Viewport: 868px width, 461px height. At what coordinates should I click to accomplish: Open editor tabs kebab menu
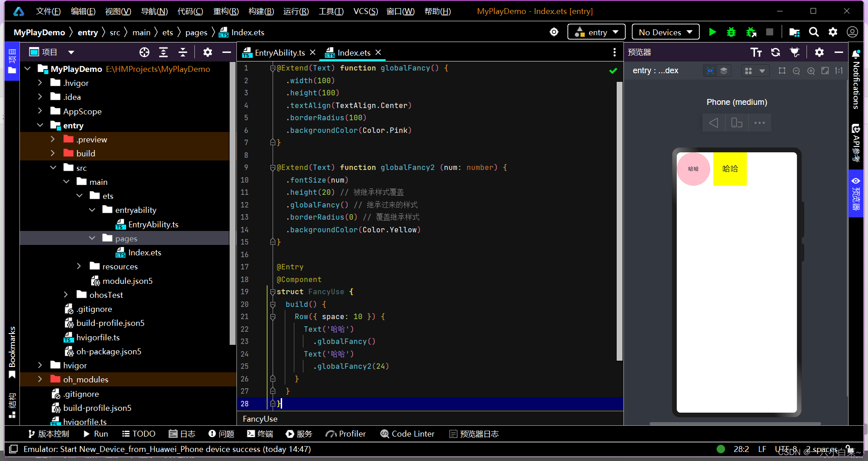614,52
